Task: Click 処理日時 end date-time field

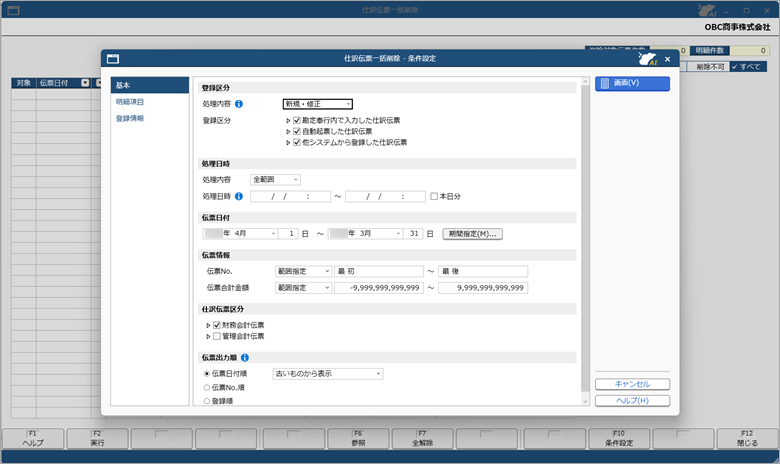Action: [x=386, y=196]
